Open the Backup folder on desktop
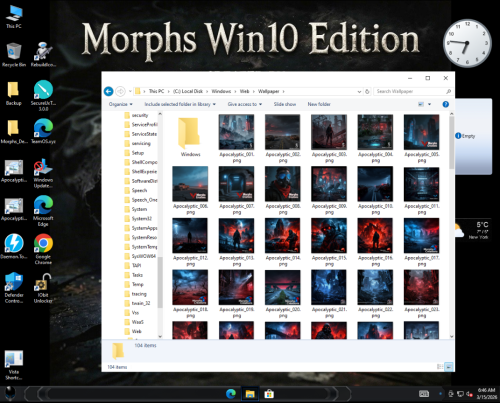Image resolution: width=500 pixels, height=403 pixels. (x=14, y=93)
